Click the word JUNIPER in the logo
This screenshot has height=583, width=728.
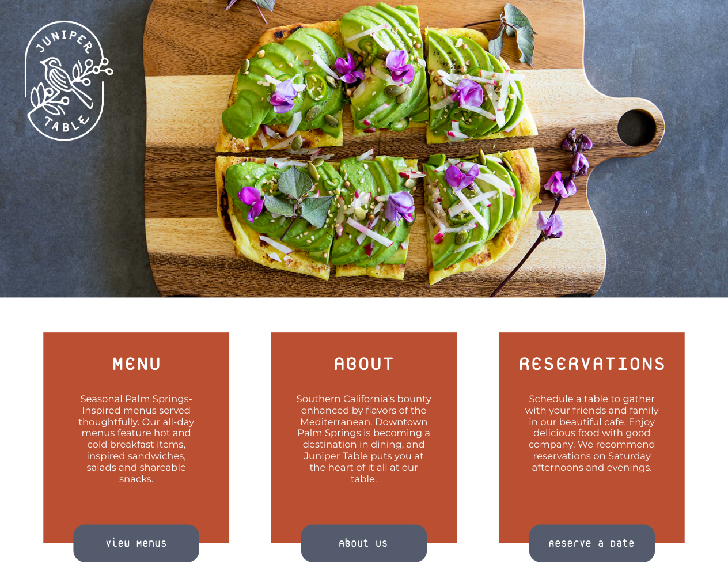65,41
